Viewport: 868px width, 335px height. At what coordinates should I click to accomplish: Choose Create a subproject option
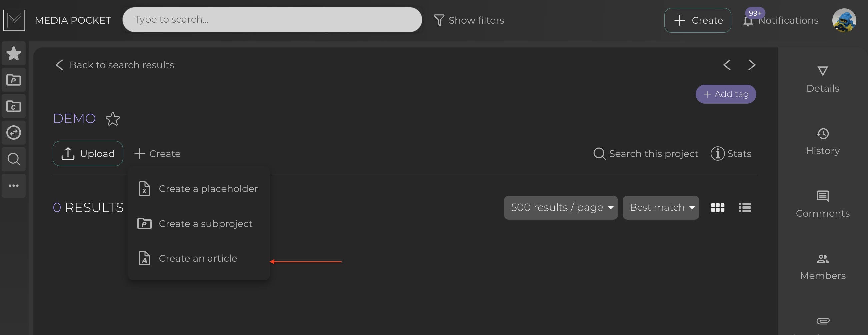click(205, 223)
